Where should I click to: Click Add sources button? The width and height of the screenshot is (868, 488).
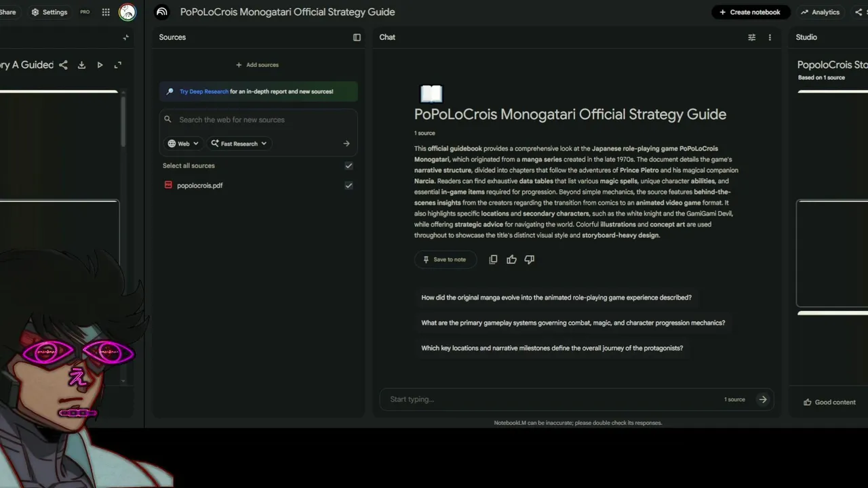257,65
